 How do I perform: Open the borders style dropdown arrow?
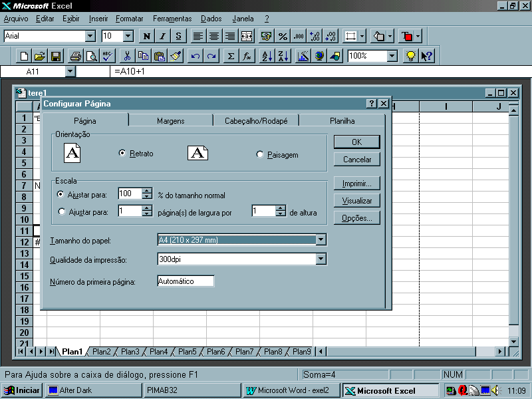(362, 36)
